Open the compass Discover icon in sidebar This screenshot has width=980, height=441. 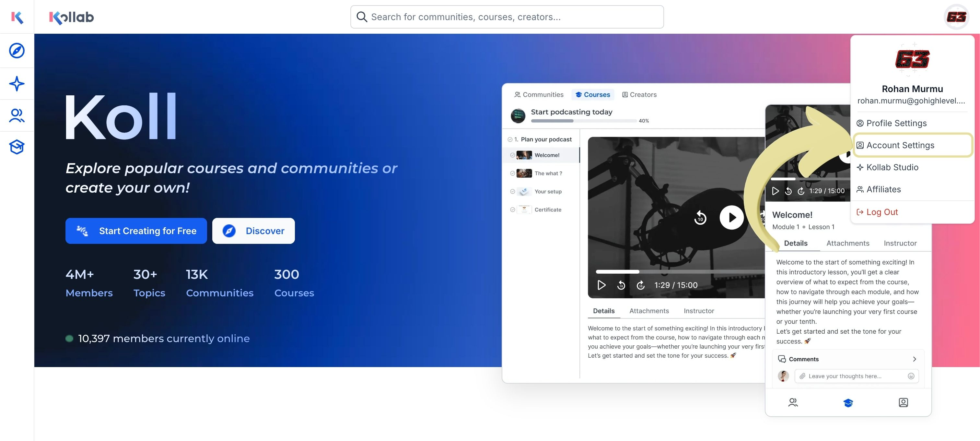coord(17,51)
